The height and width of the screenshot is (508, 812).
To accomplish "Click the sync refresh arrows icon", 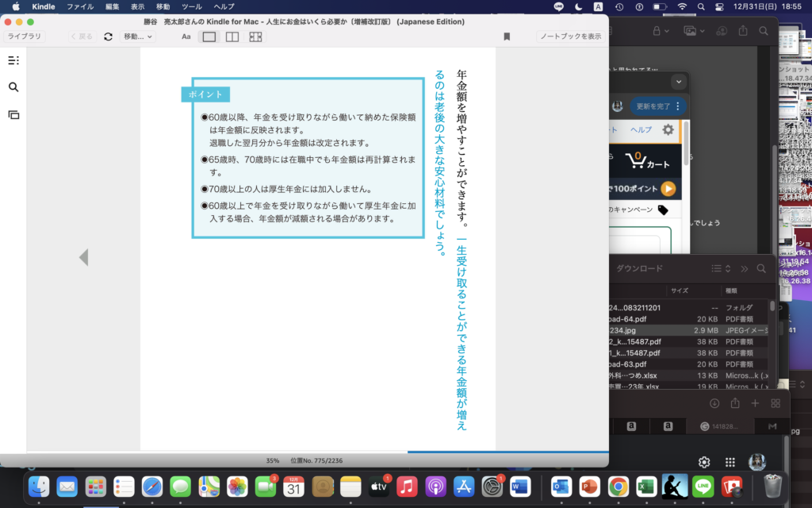I will point(108,37).
